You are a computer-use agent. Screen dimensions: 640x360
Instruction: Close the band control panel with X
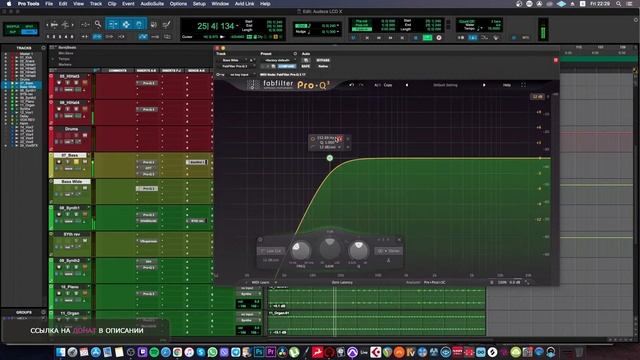point(399,240)
